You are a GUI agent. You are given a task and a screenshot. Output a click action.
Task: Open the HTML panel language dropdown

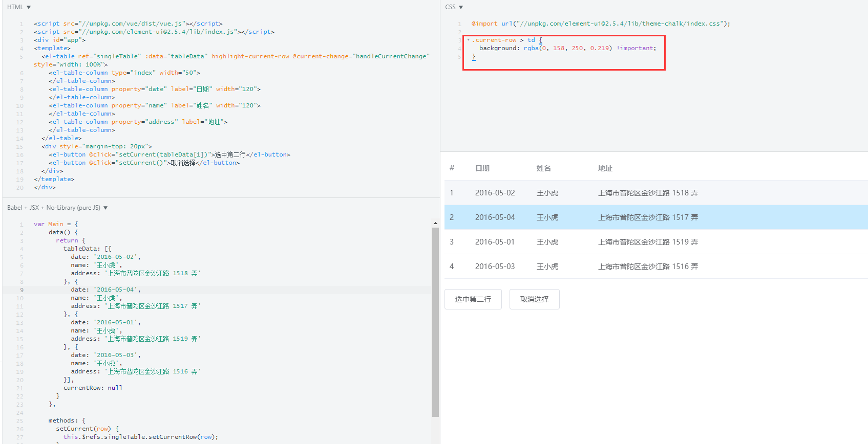19,7
